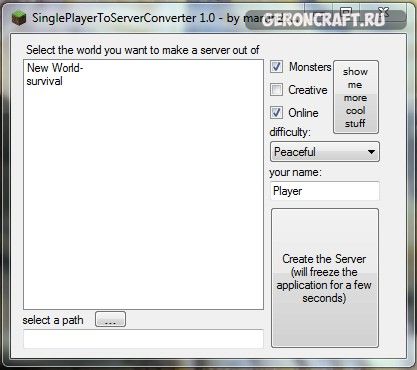The width and height of the screenshot is (417, 370).
Task: Select the survival world entry
Action: pyautogui.click(x=44, y=81)
